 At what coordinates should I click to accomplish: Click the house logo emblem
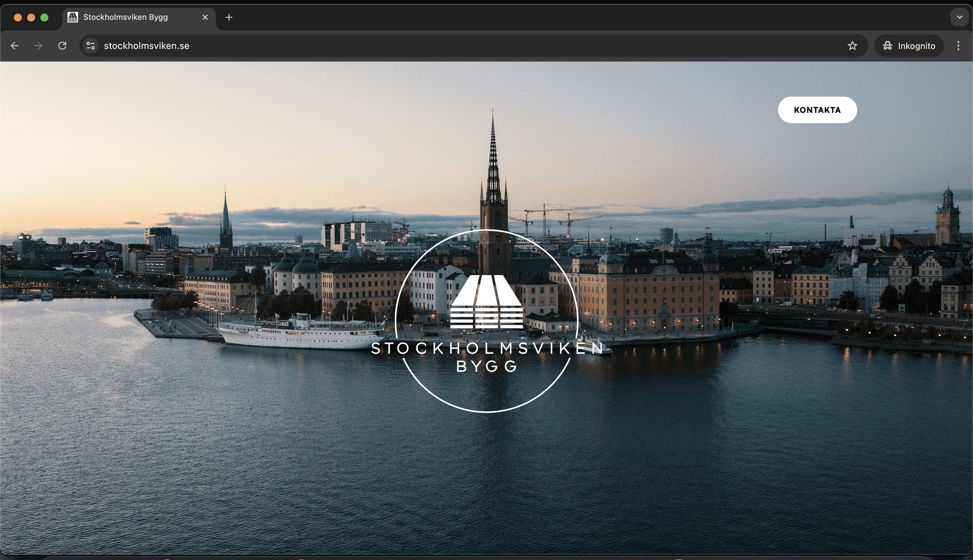(486, 302)
